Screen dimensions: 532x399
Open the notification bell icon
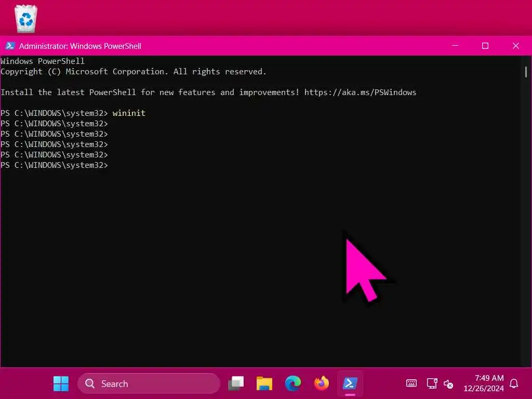pyautogui.click(x=514, y=384)
